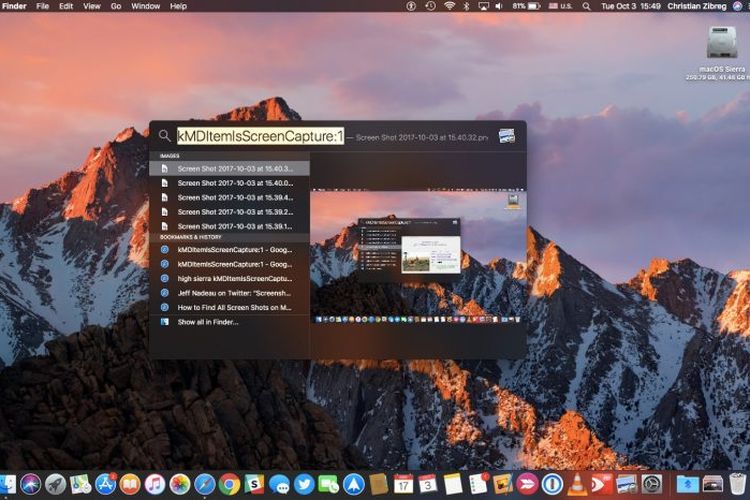Screen dimensions: 750x500
Task: Click the Time Machine menu bar icon
Action: pyautogui.click(x=430, y=6)
